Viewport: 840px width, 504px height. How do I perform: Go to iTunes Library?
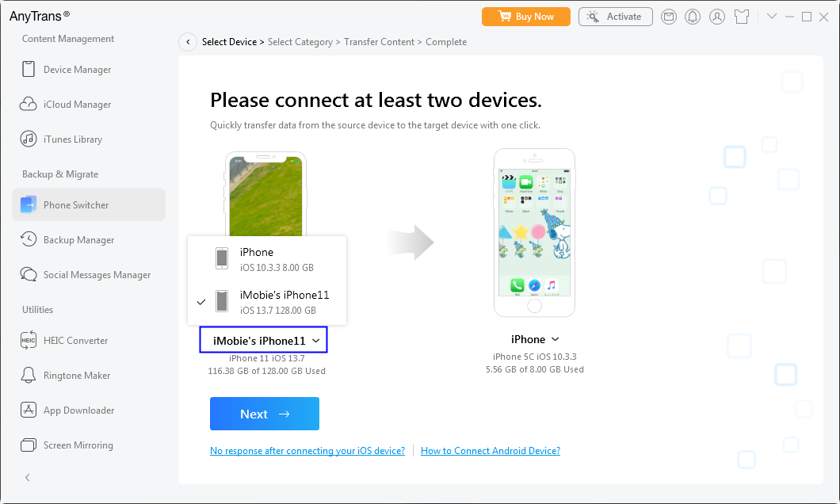pos(89,139)
